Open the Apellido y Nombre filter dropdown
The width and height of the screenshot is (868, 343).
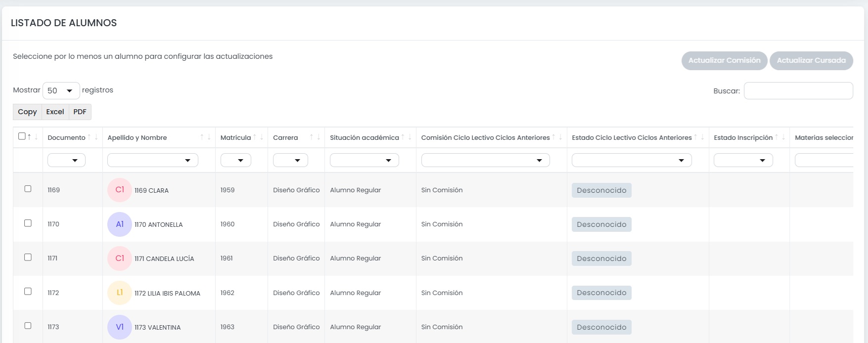coord(153,160)
